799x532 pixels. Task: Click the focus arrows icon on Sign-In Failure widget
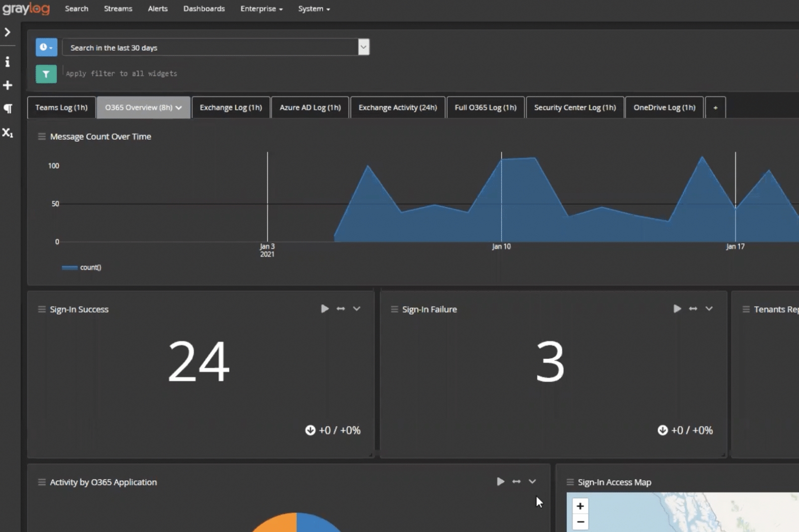693,309
